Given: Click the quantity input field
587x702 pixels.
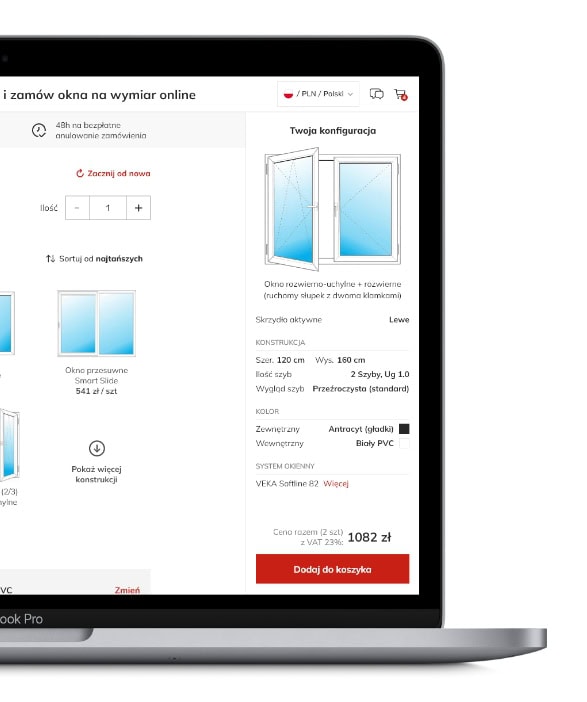Looking at the screenshot, I should [108, 208].
